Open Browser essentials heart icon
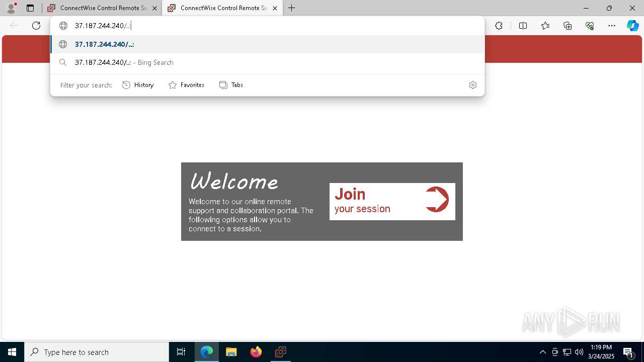This screenshot has width=644, height=362. point(590,26)
